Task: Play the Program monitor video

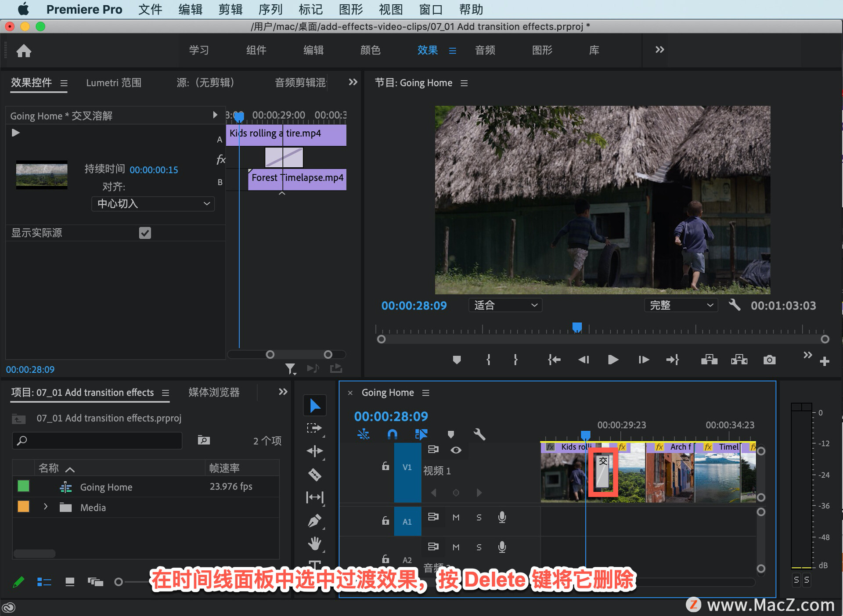Action: coord(613,360)
